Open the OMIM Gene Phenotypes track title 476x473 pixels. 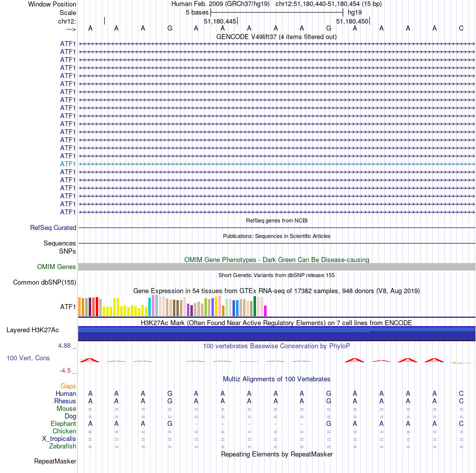click(277, 260)
